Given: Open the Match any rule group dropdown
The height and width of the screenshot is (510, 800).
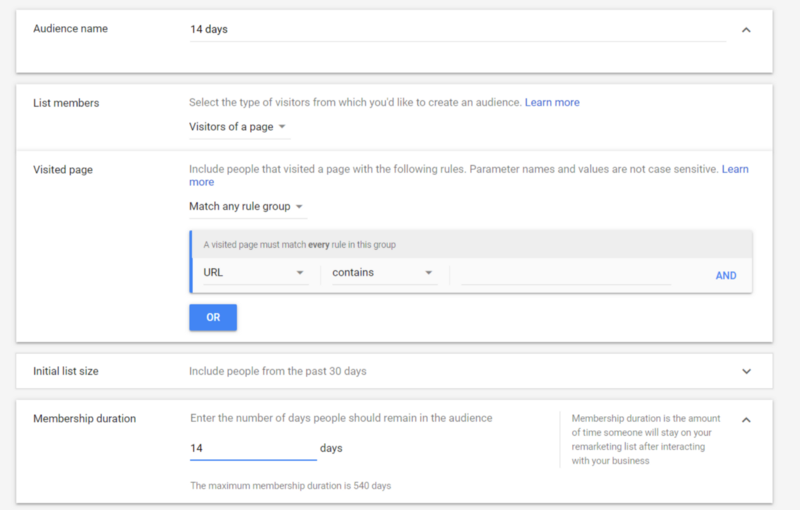Looking at the screenshot, I should point(247,207).
